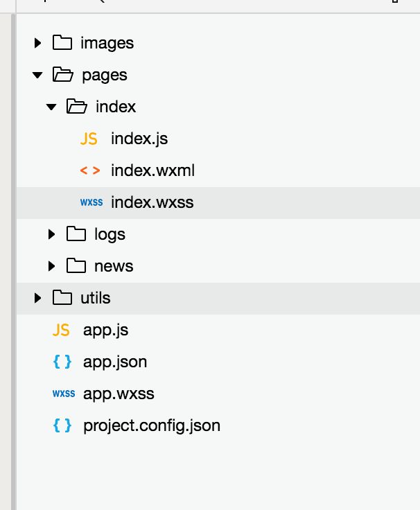Image resolution: width=420 pixels, height=510 pixels.
Task: Click the open pages folder icon
Action: [63, 74]
